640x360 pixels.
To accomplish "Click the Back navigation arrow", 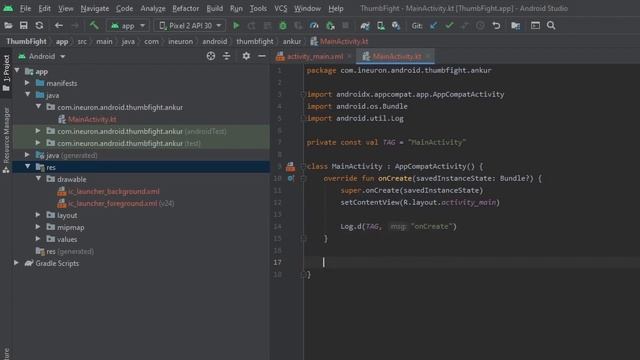I will (x=59, y=26).
